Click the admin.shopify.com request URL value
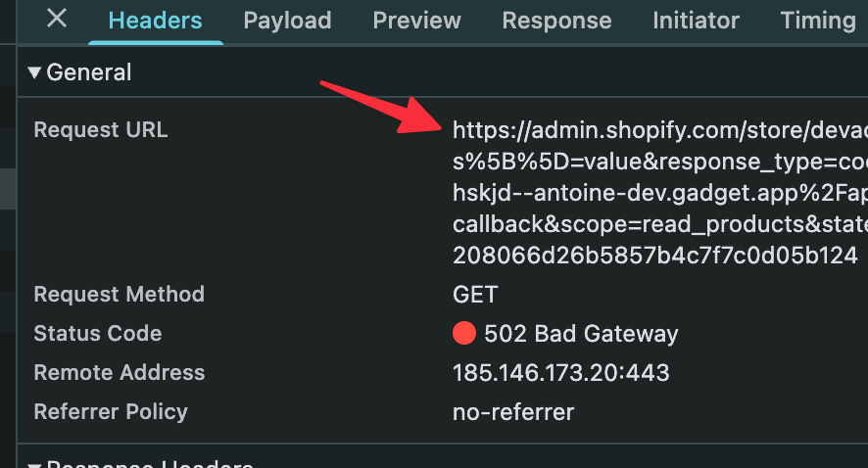The height and width of the screenshot is (468, 868). pos(660,193)
